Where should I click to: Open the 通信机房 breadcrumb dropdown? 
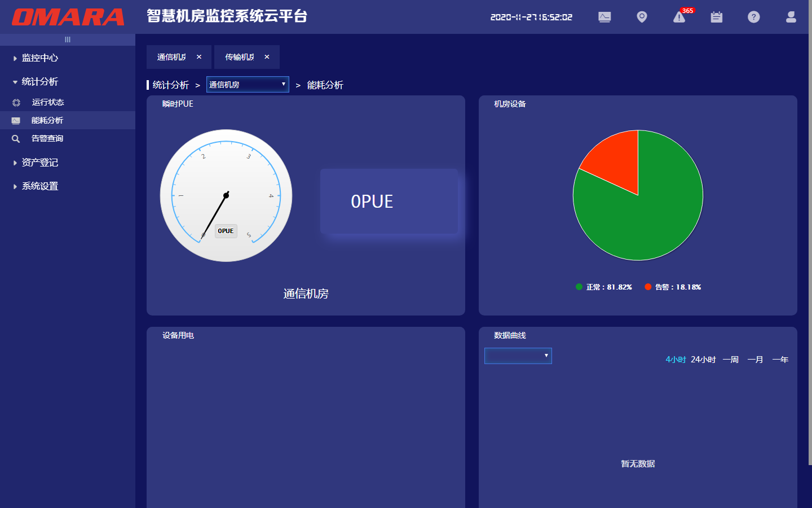coord(247,84)
